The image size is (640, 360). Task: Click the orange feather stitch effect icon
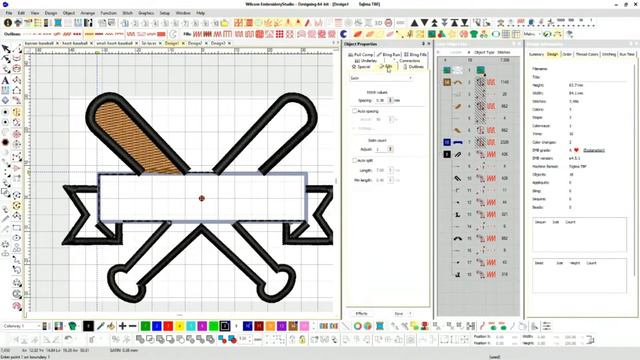[358, 34]
